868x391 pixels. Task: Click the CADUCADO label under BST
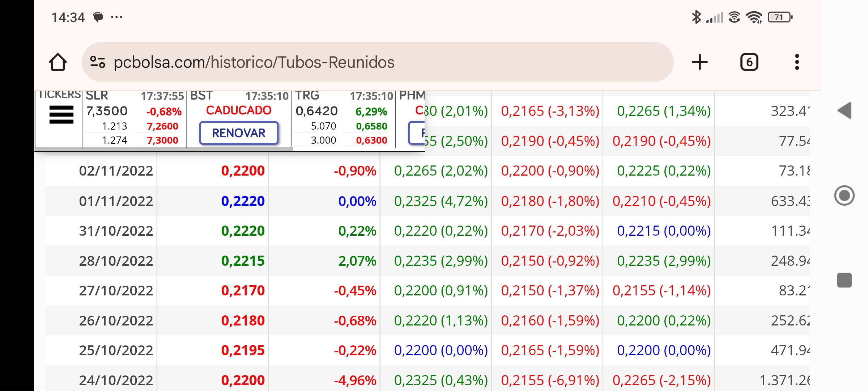239,110
